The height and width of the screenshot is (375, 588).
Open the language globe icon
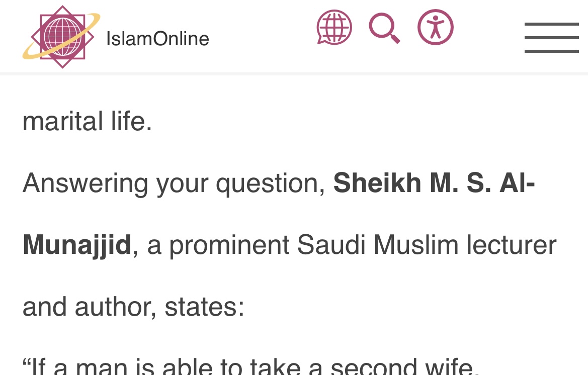tap(334, 27)
